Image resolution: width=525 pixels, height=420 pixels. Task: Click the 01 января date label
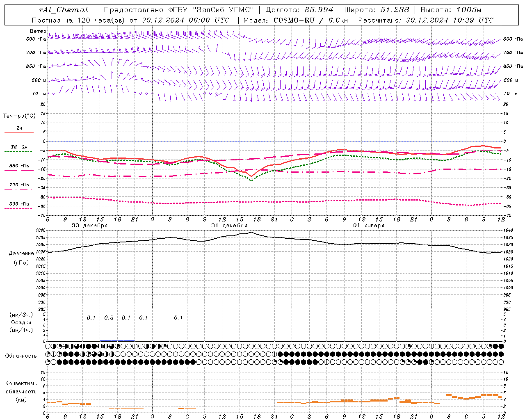(x=369, y=226)
